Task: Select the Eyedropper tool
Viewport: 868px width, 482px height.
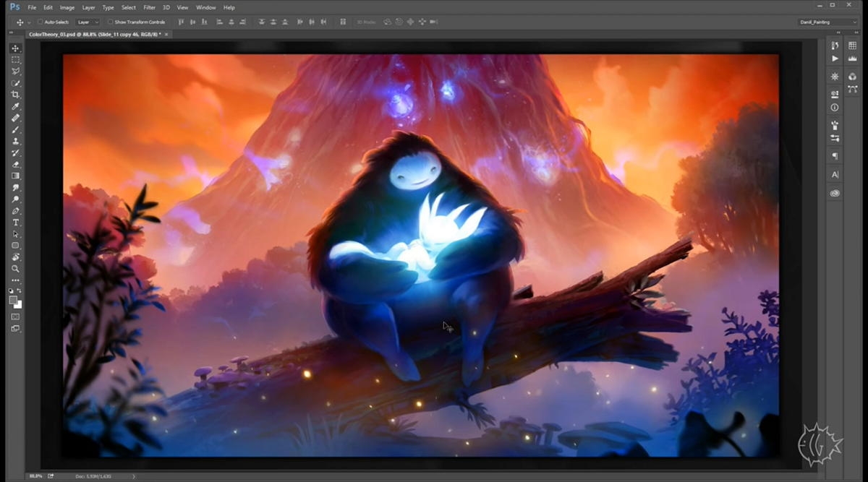Action: [x=15, y=107]
